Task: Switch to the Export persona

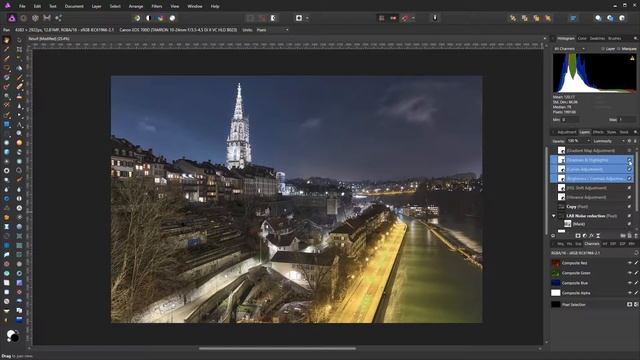Action: pyautogui.click(x=58, y=18)
